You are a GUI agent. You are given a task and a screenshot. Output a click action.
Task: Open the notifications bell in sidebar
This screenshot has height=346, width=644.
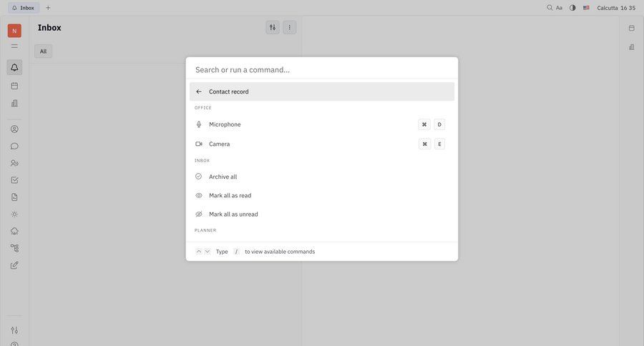click(14, 67)
